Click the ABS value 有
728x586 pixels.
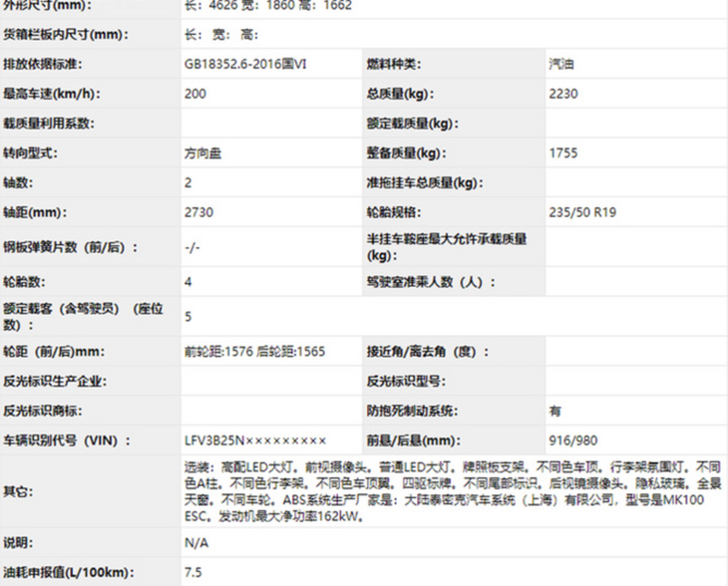554,411
